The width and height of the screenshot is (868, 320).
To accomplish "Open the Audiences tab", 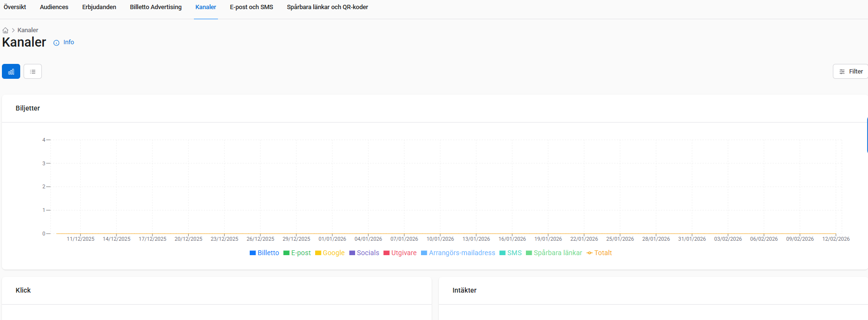I will pos(54,7).
